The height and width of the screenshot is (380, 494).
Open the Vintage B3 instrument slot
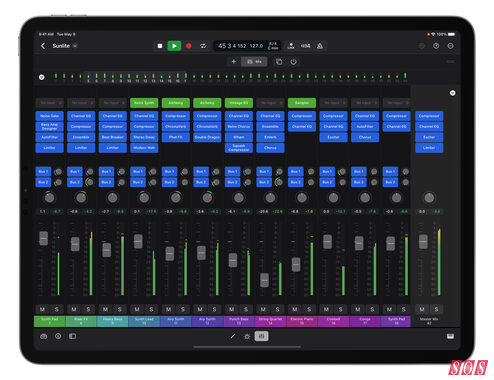coord(239,103)
